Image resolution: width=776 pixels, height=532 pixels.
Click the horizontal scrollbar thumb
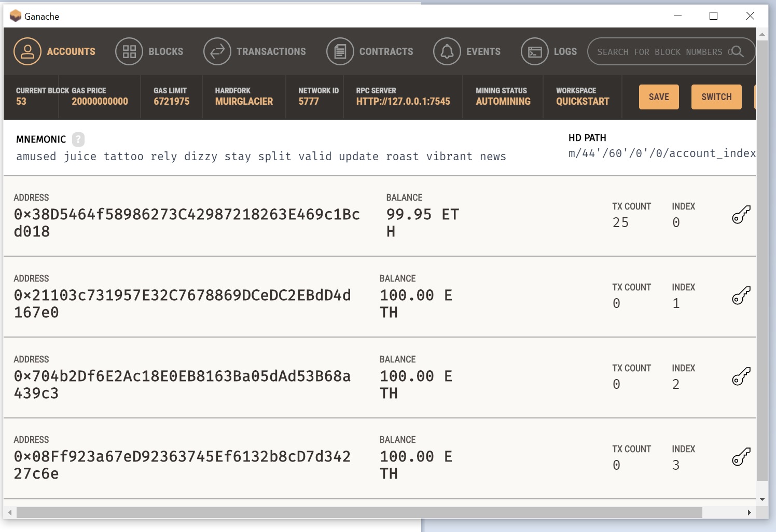359,512
